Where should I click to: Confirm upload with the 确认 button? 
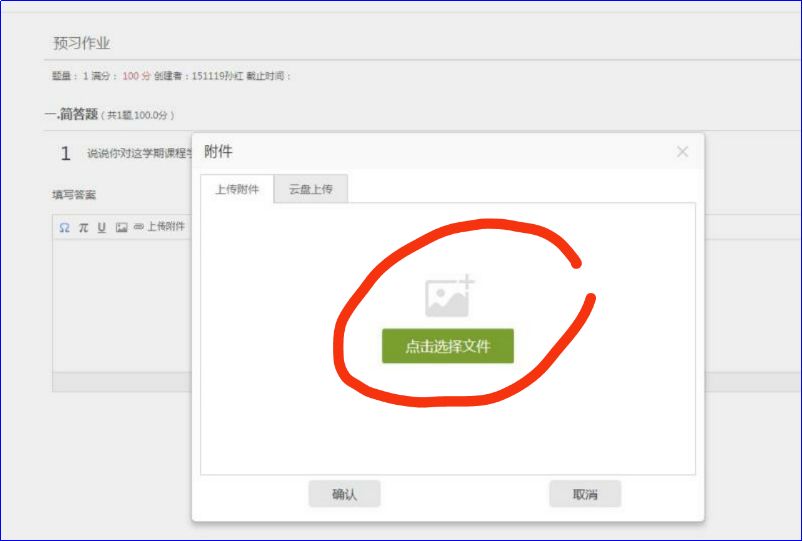[344, 494]
